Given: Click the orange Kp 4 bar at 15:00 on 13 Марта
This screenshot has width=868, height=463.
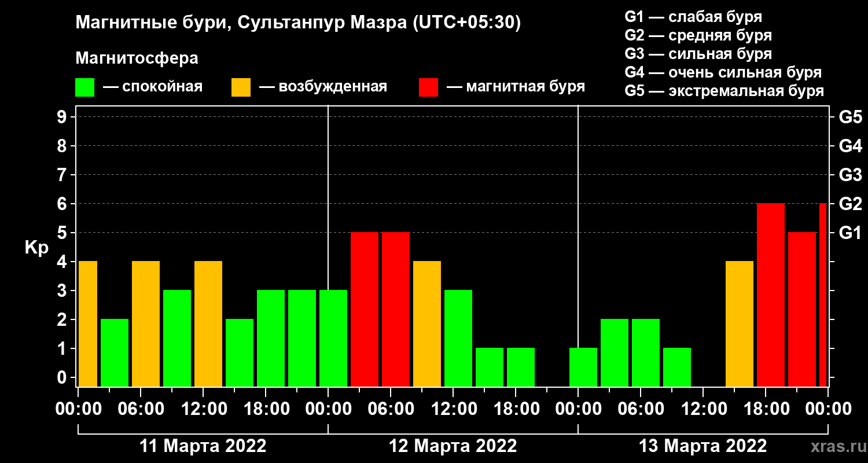Looking at the screenshot, I should click(740, 324).
